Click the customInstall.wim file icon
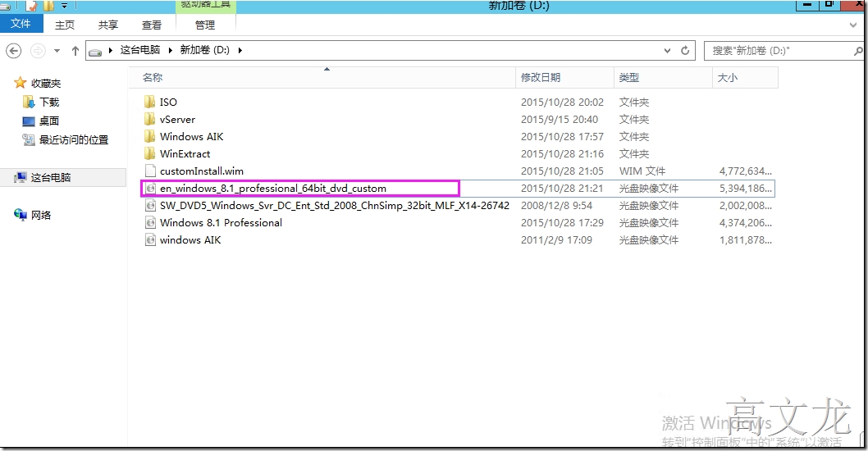 (x=150, y=171)
